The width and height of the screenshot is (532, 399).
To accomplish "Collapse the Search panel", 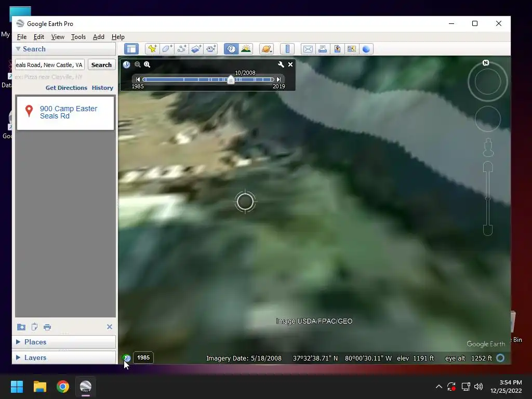I will (x=18, y=49).
